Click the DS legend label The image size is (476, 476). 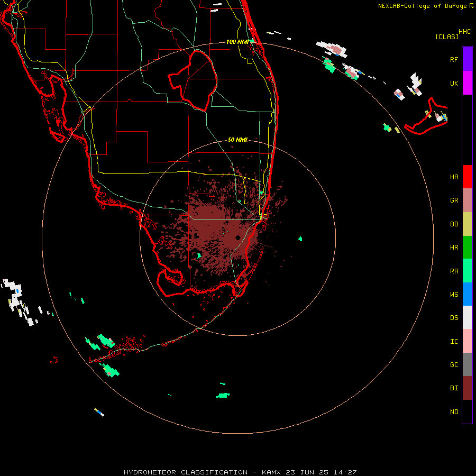(454, 318)
